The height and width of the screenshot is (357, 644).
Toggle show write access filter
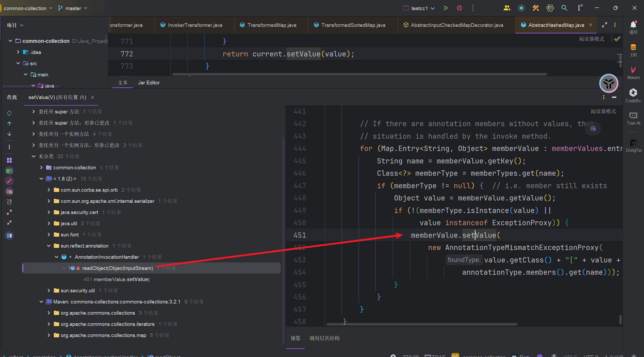coord(9,181)
